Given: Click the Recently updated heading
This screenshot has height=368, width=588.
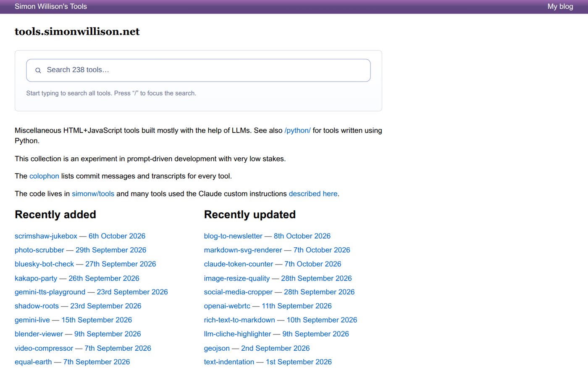Looking at the screenshot, I should pos(250,214).
